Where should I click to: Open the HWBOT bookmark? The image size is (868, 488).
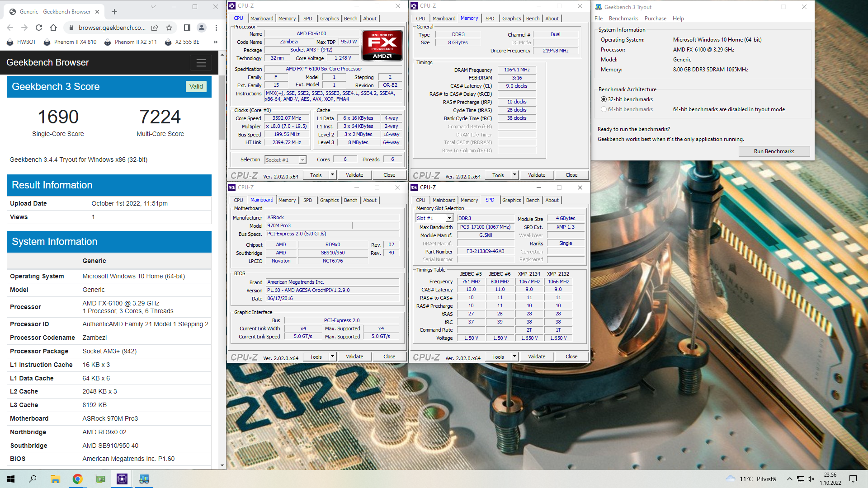click(x=21, y=42)
